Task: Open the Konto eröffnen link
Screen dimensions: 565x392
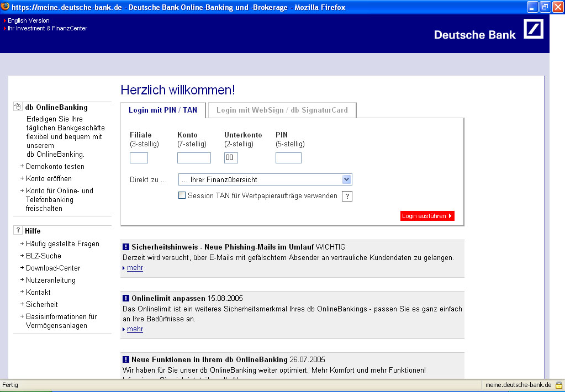Action: coord(49,179)
